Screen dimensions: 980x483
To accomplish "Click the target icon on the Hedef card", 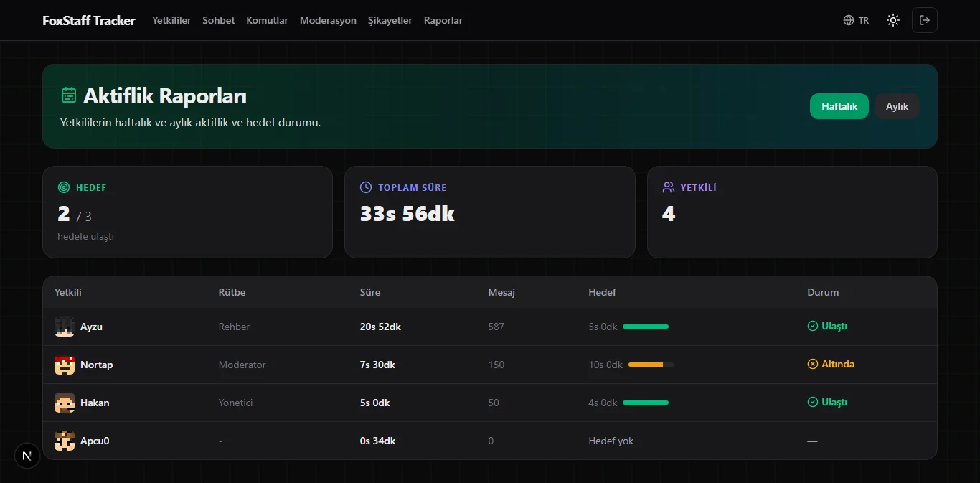I will coord(64,187).
